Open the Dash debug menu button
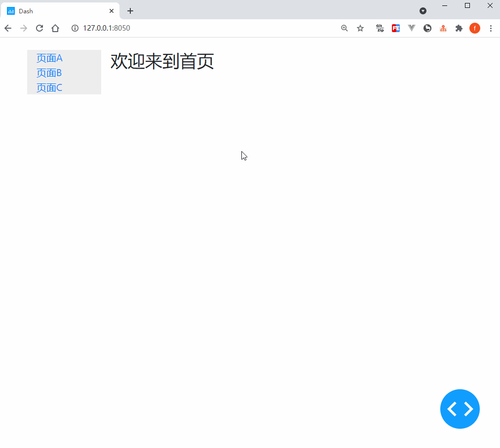This screenshot has height=448, width=500. pos(460,409)
